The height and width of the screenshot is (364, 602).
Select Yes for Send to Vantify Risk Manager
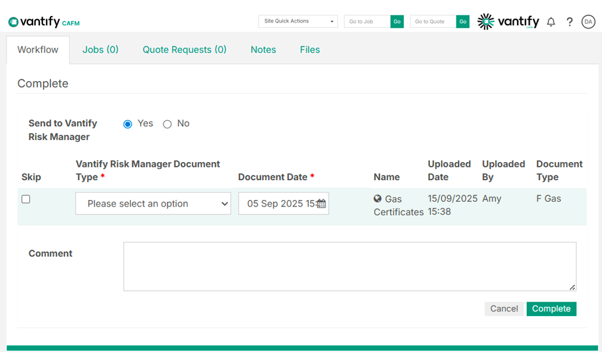click(x=128, y=124)
